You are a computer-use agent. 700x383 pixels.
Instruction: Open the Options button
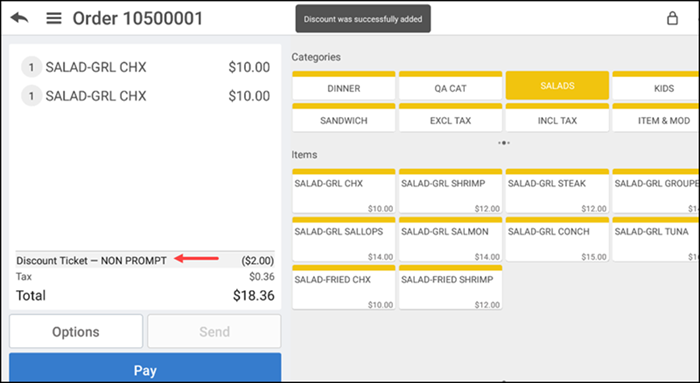76,331
